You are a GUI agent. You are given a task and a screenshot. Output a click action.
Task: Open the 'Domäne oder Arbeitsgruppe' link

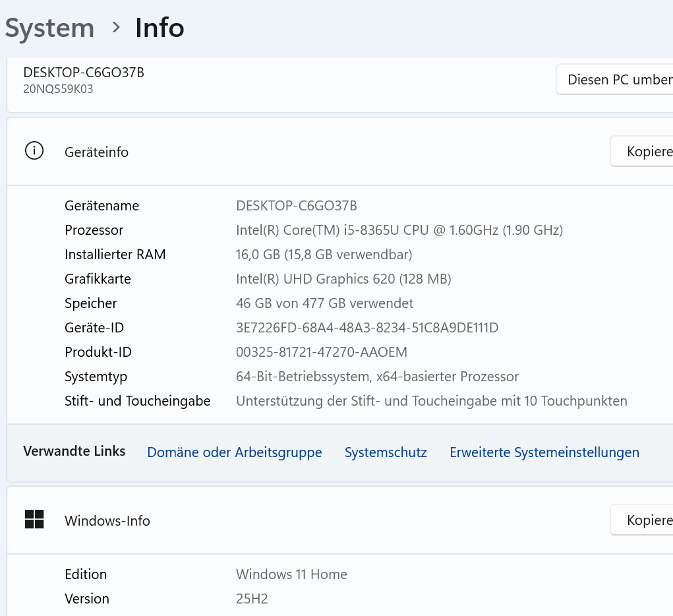pos(235,452)
